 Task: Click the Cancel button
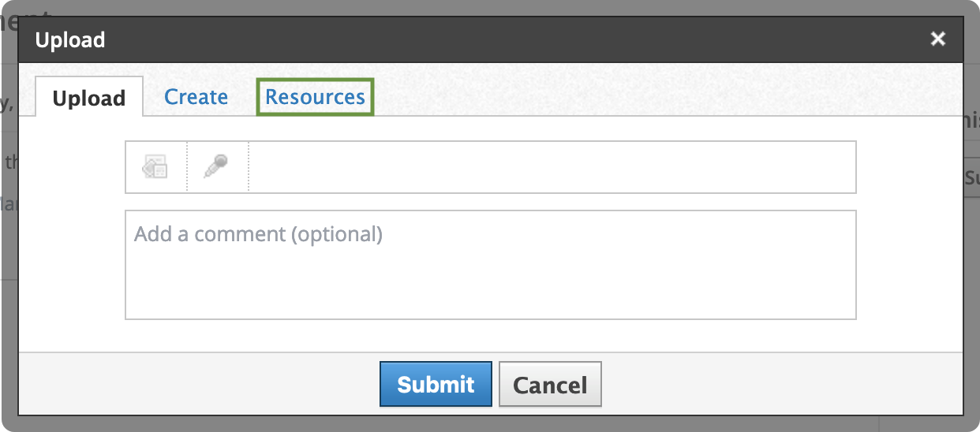(550, 384)
